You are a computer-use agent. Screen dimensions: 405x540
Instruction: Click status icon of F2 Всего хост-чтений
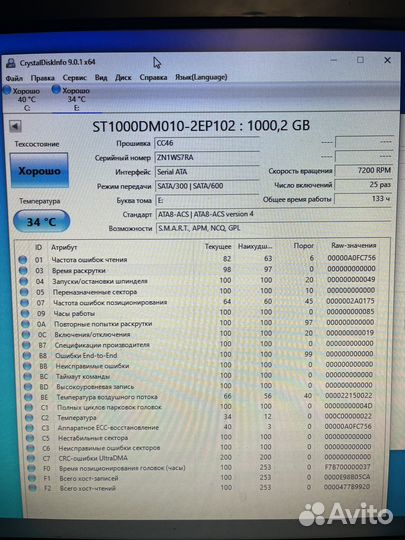(32, 488)
